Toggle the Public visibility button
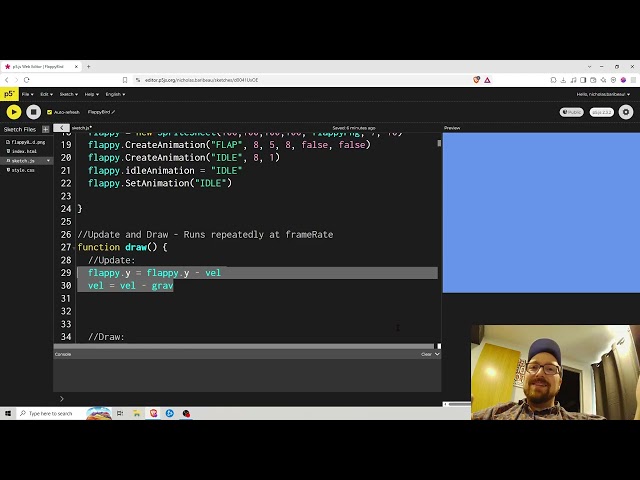 pyautogui.click(x=571, y=112)
